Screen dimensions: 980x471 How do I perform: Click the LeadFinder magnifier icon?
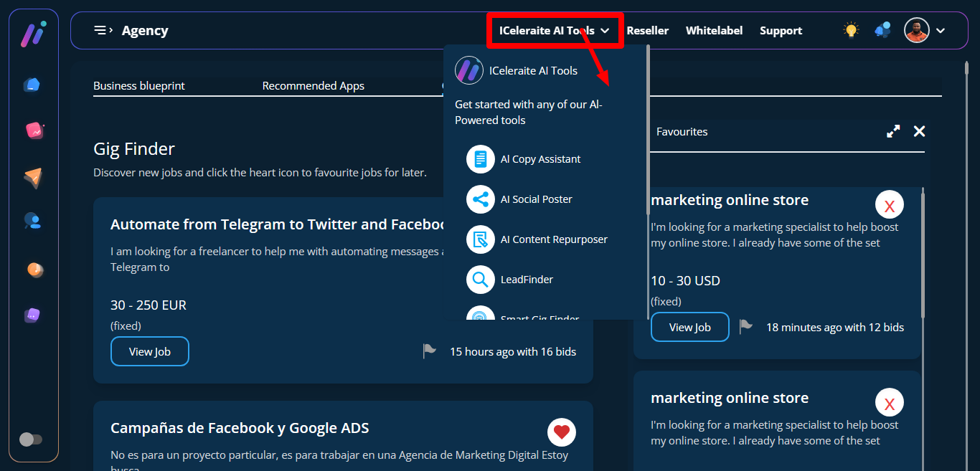481,280
